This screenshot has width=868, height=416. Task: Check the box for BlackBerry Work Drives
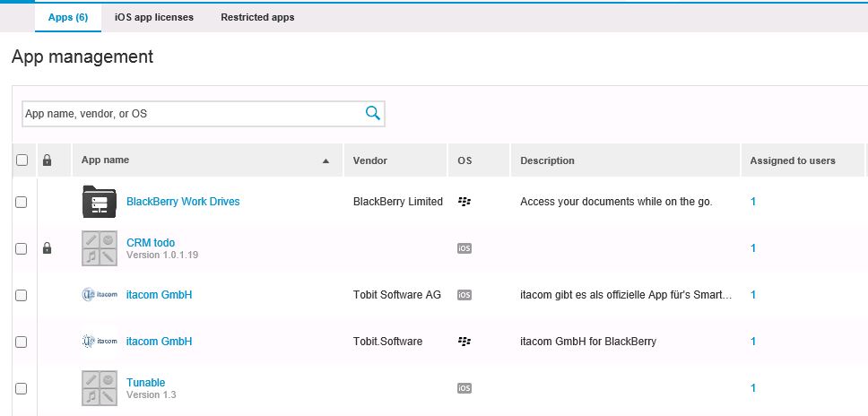[21, 202]
